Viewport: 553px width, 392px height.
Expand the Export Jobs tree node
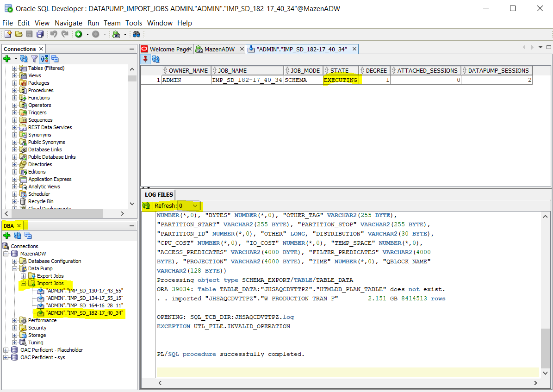point(23,276)
